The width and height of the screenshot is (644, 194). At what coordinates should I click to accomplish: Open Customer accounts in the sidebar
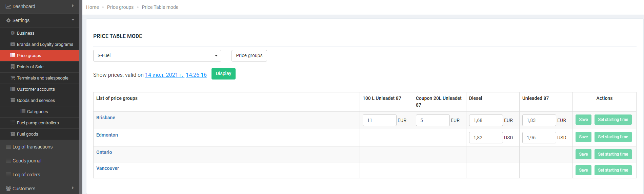coord(36,89)
